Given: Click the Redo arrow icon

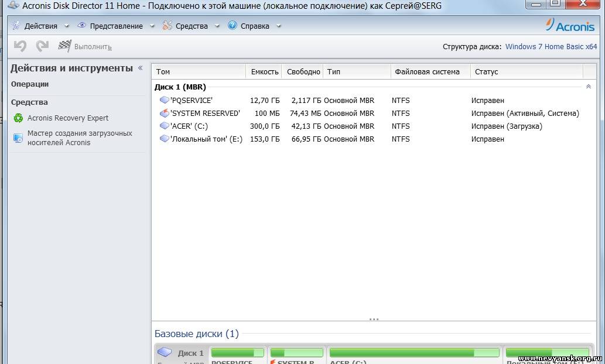Looking at the screenshot, I should tap(42, 46).
